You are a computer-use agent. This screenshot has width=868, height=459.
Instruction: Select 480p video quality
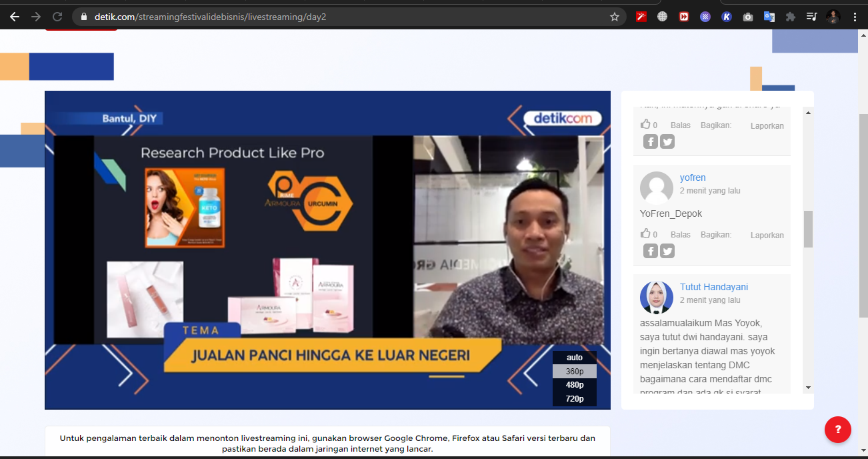[574, 385]
